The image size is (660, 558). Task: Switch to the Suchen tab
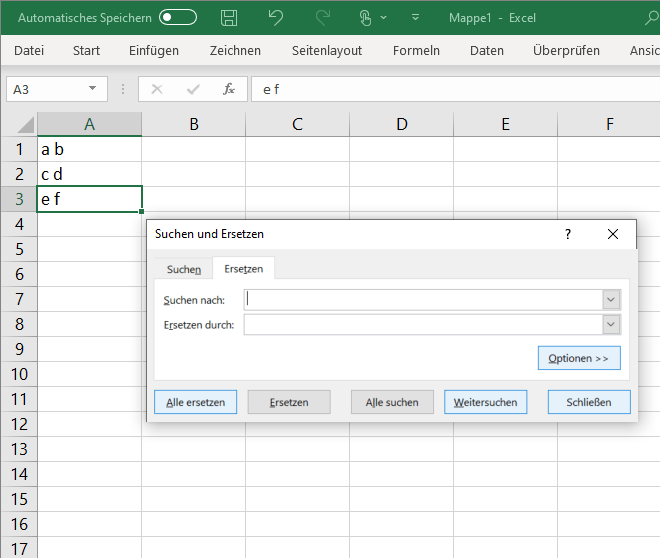coord(184,269)
